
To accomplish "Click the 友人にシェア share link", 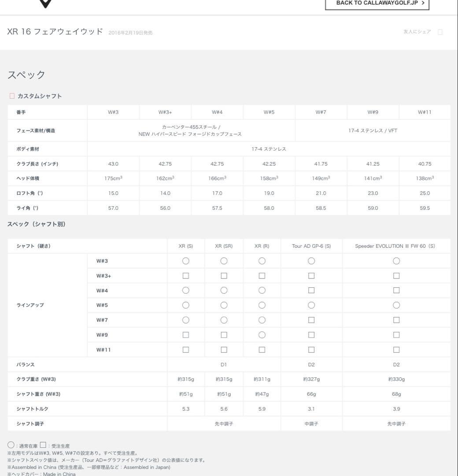I will (x=417, y=32).
